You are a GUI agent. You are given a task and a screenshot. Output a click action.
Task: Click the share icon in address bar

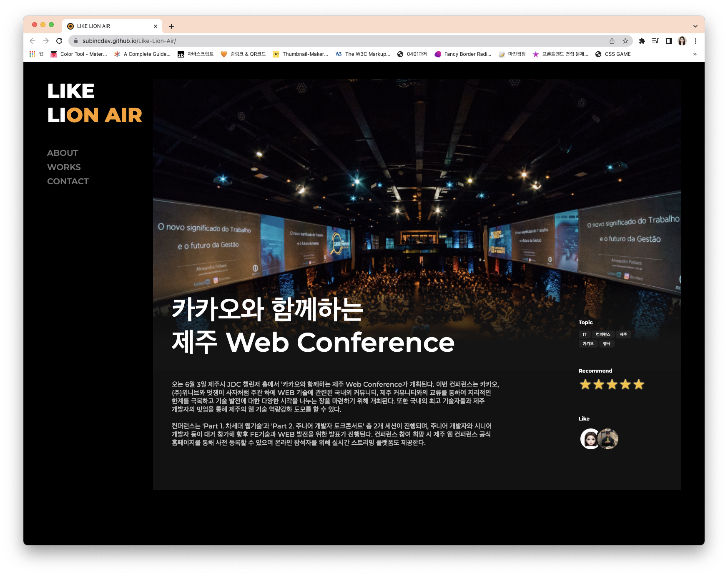click(612, 41)
